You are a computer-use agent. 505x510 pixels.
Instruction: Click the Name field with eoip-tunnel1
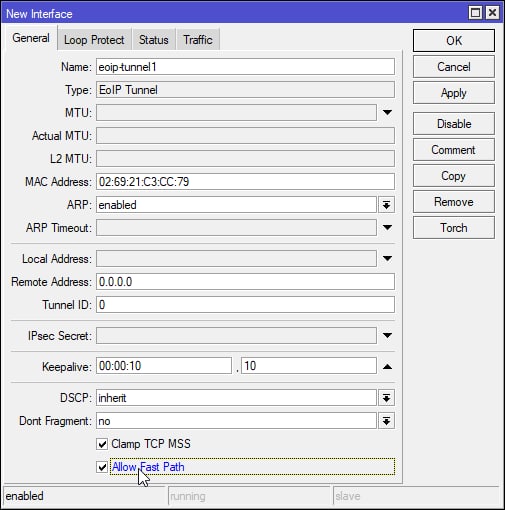[245, 67]
